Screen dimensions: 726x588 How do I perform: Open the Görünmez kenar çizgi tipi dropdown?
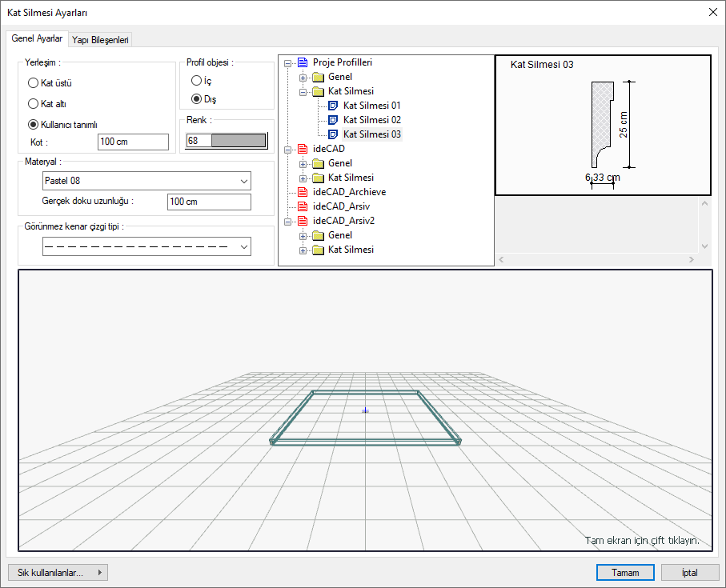coord(146,247)
